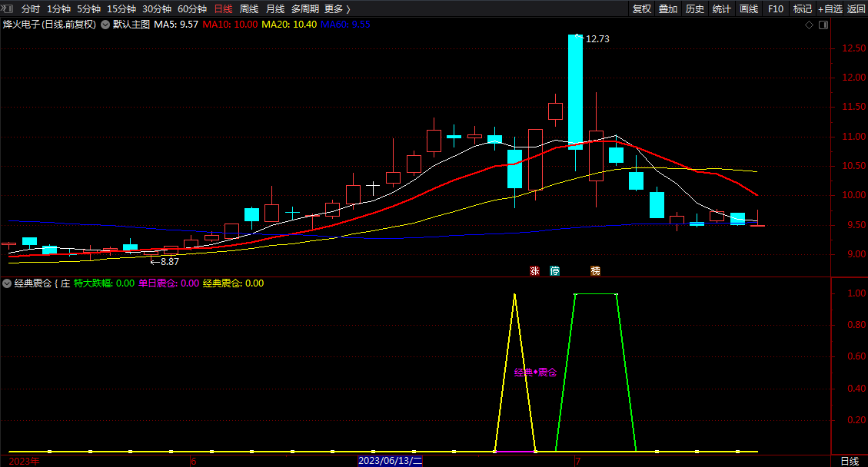Click the panel toggle icon at toolbar start
Viewport: 868px width, 467px height.
click(7, 9)
